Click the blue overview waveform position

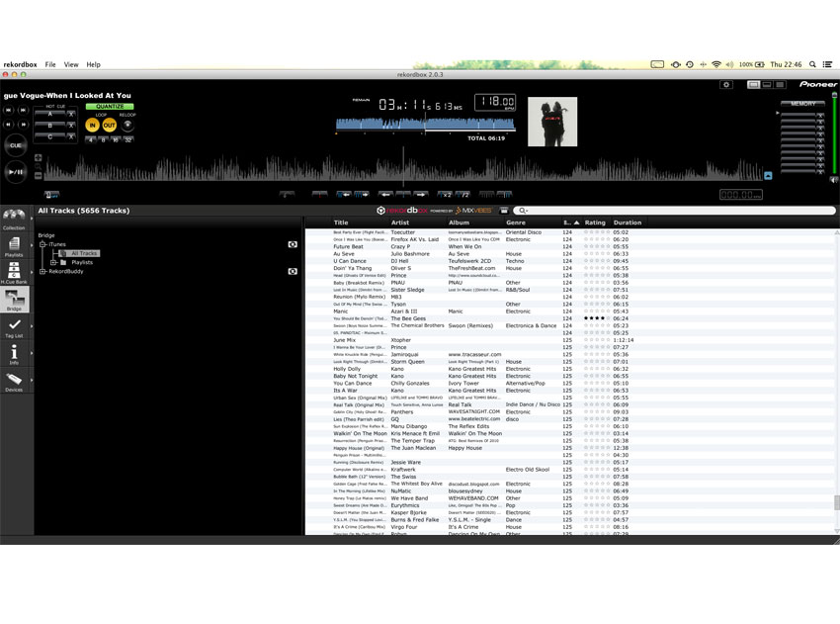[x=425, y=125]
